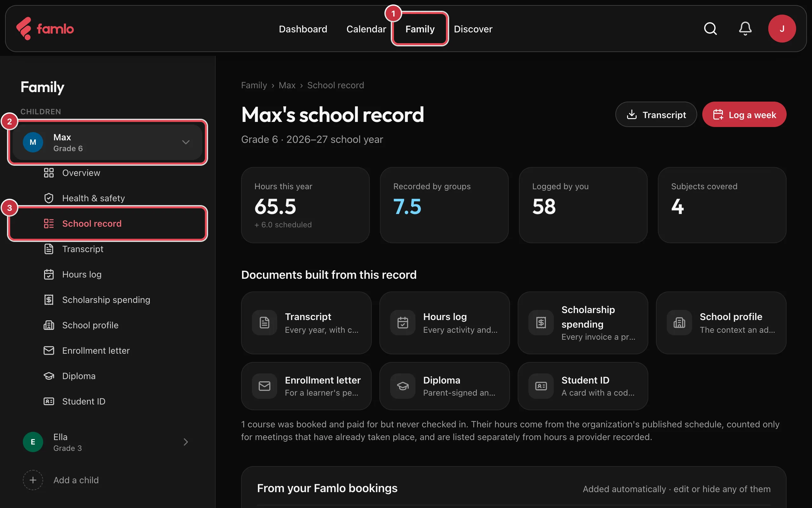Click the Diploma card graduation cap icon
Image resolution: width=812 pixels, height=508 pixels.
point(403,386)
